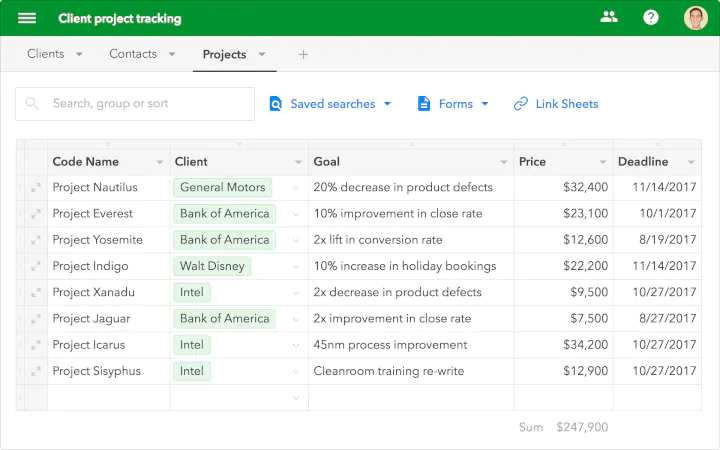Open the Forms menu

[453, 104]
